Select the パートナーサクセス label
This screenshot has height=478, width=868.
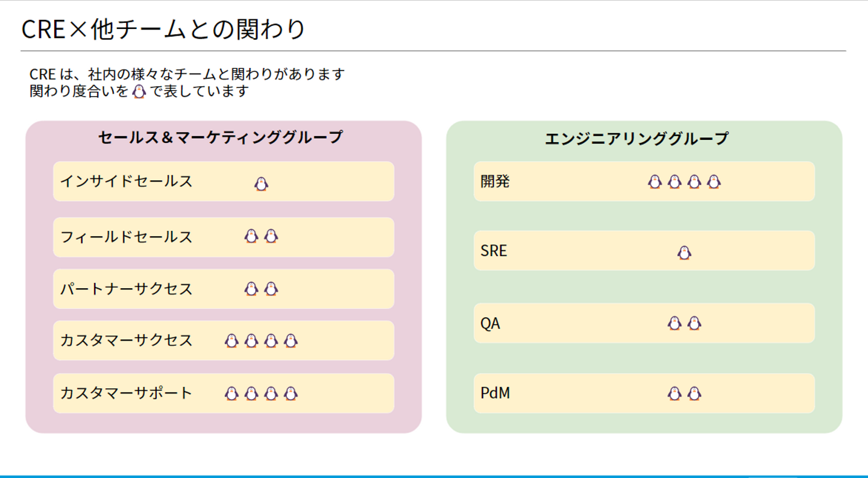click(126, 289)
